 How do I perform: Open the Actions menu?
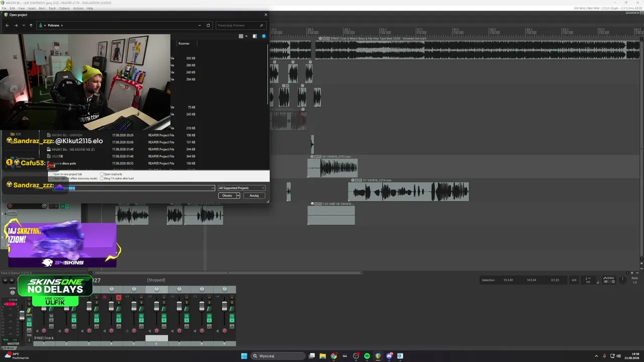78,9
